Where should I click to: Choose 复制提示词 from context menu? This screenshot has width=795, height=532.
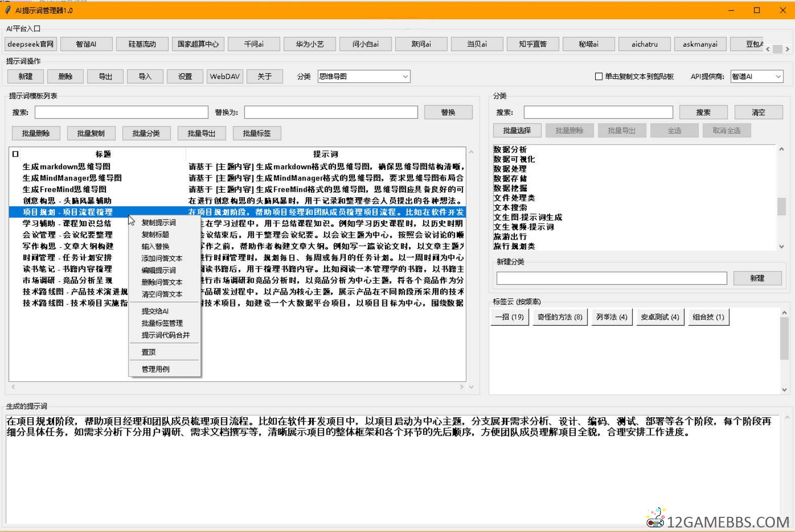(x=165, y=223)
